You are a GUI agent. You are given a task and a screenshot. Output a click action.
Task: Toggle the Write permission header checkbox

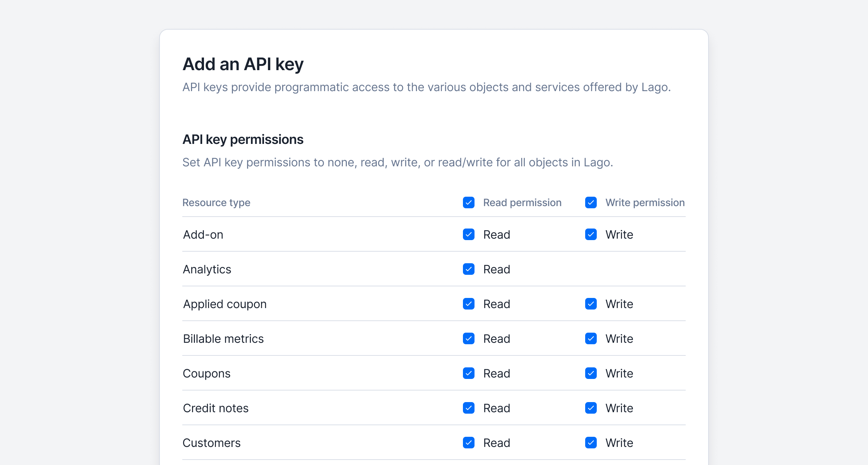pyautogui.click(x=591, y=202)
